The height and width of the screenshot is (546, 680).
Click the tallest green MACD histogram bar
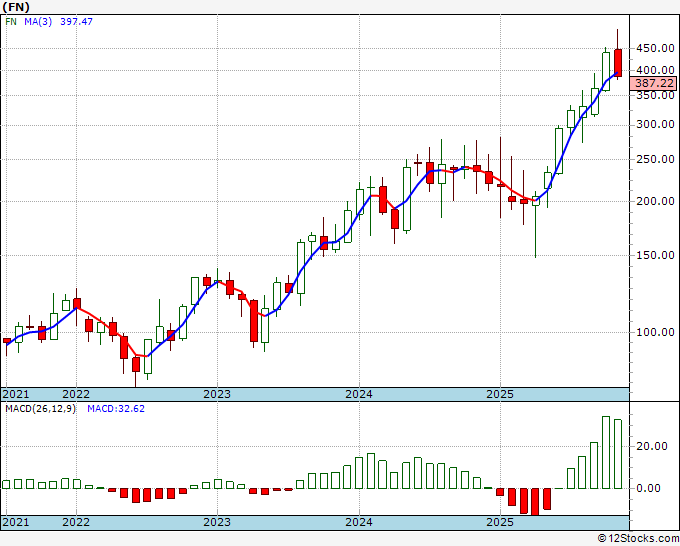pyautogui.click(x=606, y=452)
